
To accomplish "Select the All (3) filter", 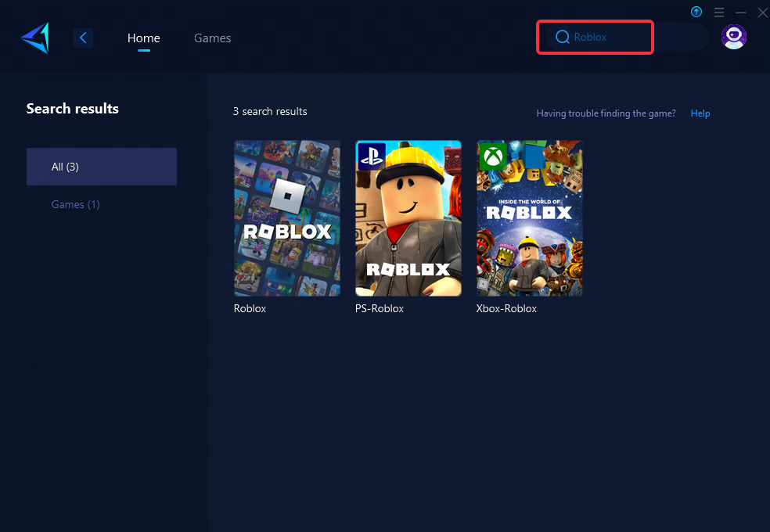I will [102, 167].
